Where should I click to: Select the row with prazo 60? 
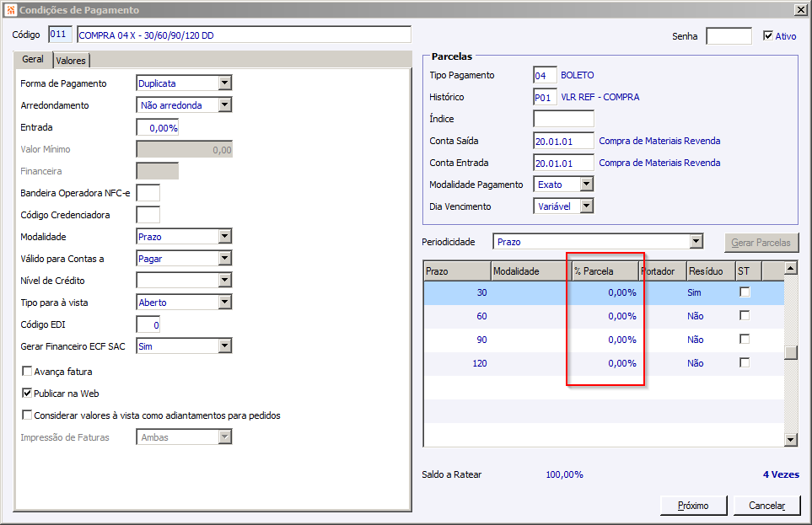pyautogui.click(x=604, y=316)
